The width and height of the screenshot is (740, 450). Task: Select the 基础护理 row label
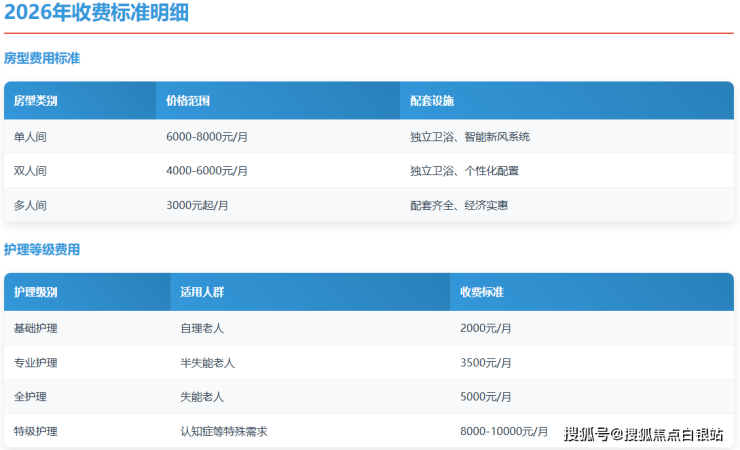click(36, 328)
